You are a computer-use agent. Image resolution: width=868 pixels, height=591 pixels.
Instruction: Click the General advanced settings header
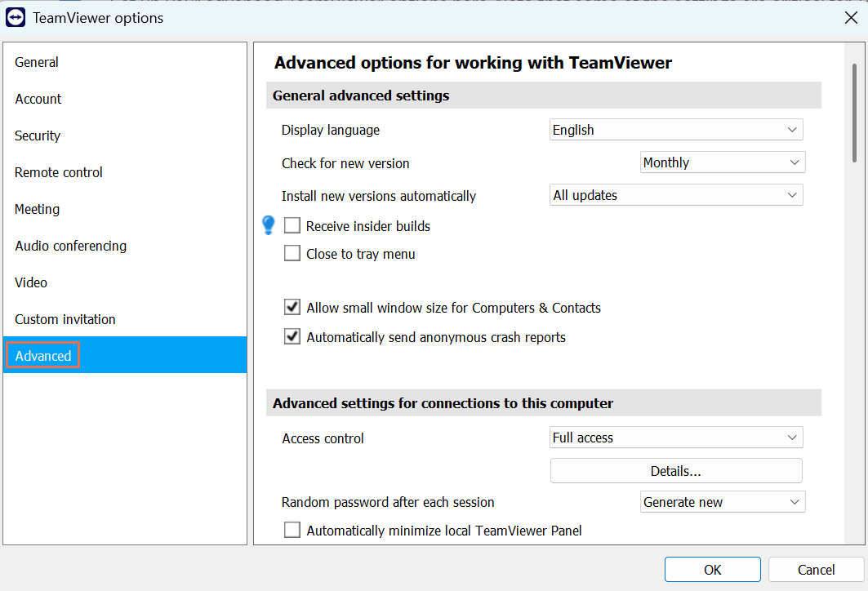click(544, 96)
